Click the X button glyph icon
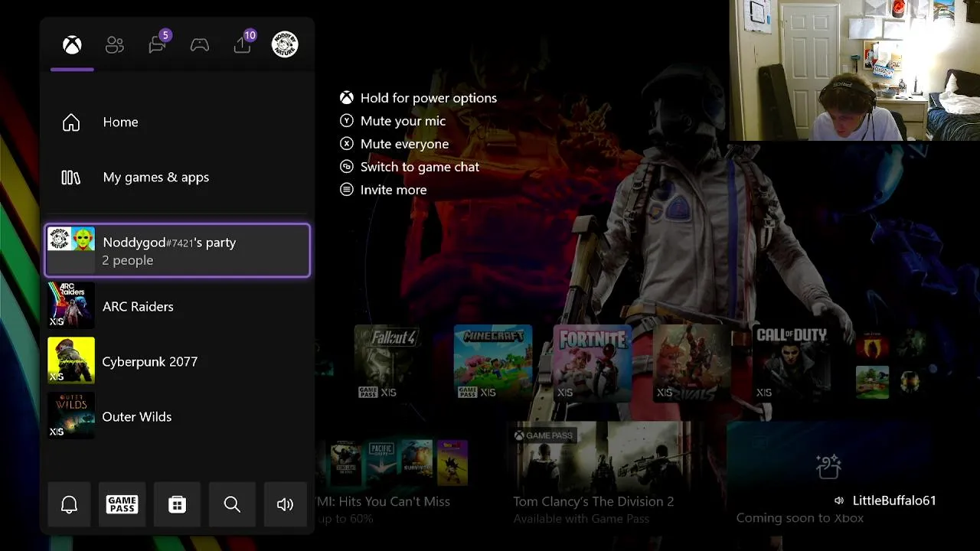980x551 pixels. (347, 144)
